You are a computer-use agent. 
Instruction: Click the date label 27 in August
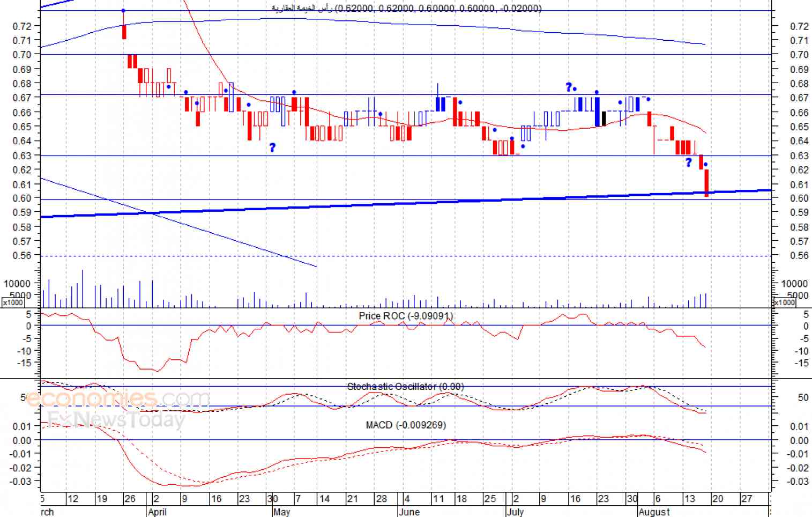pyautogui.click(x=747, y=499)
